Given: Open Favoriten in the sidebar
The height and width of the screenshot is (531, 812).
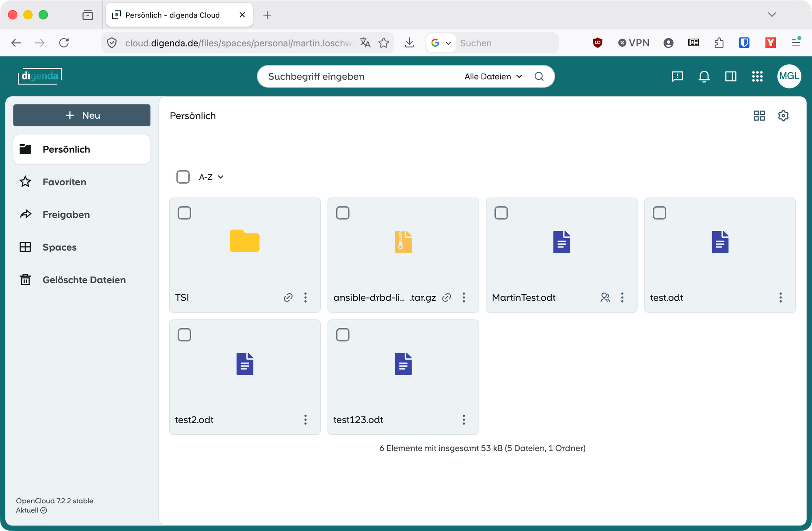Looking at the screenshot, I should tap(82, 182).
